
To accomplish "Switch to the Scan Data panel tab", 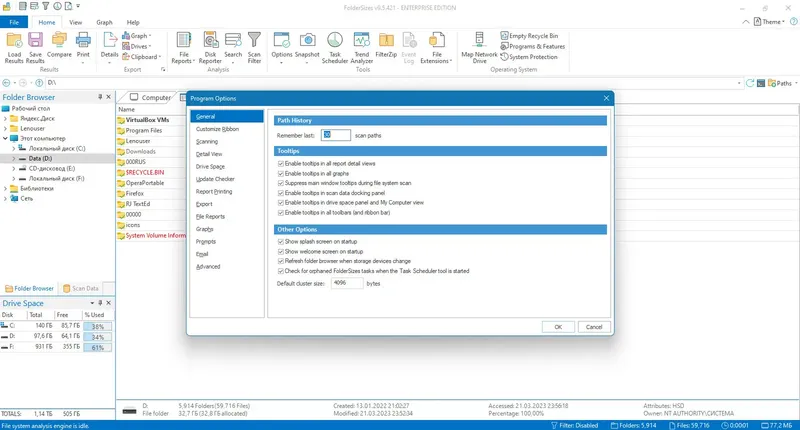I will [x=81, y=289].
